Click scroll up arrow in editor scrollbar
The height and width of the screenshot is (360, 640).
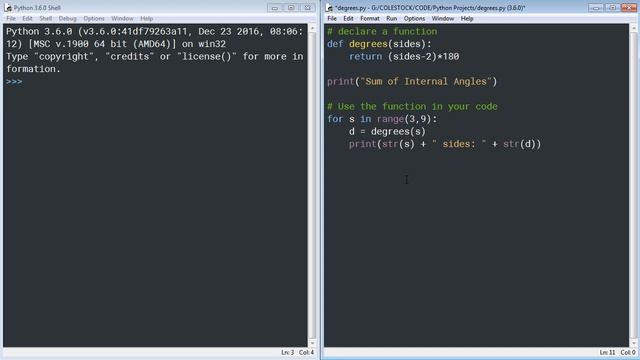click(x=633, y=28)
